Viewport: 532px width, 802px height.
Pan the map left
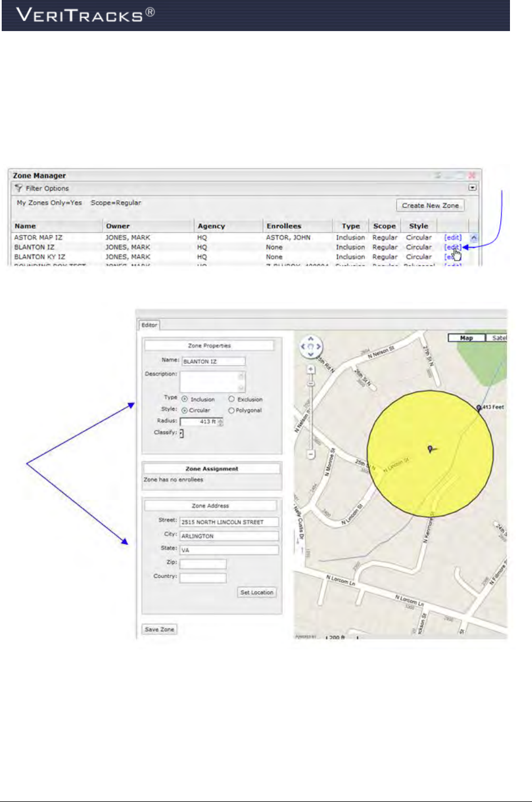click(303, 346)
